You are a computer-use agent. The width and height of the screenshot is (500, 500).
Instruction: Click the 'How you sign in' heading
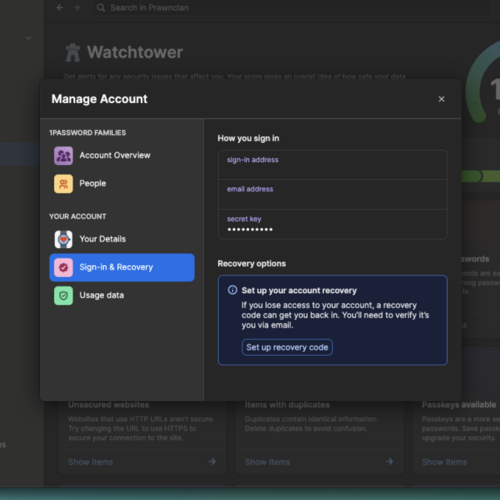point(248,138)
